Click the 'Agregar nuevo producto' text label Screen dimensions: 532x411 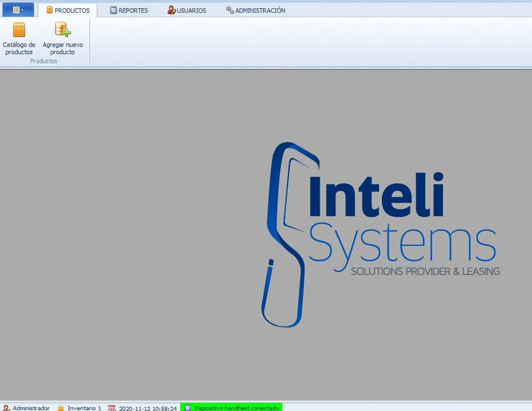coord(62,48)
